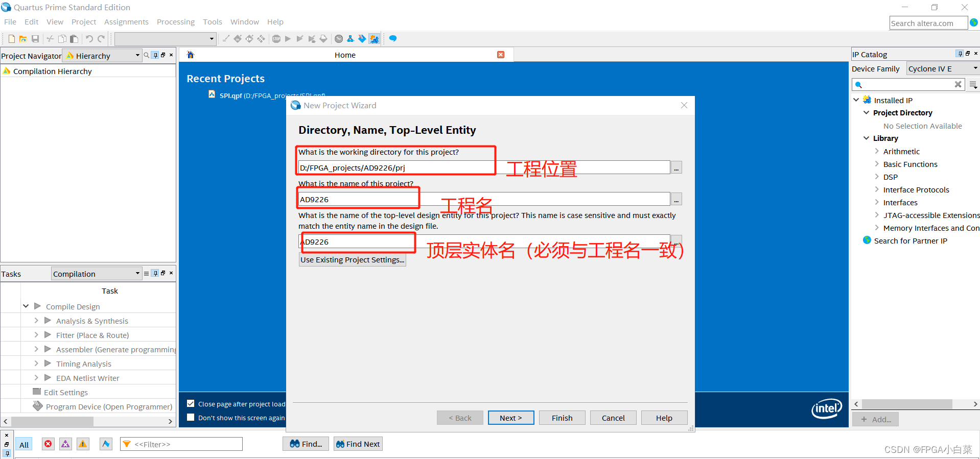This screenshot has width=980, height=459.
Task: Click the IP Catalog options menu icon
Action: (973, 85)
